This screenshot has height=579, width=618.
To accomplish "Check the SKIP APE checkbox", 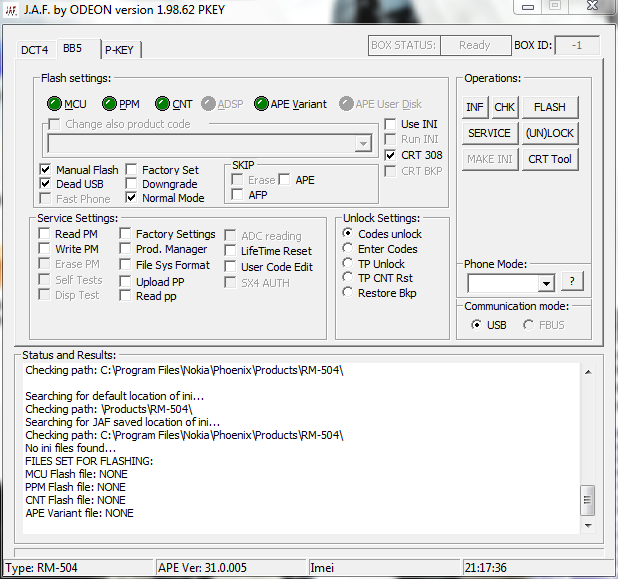I will tap(285, 180).
